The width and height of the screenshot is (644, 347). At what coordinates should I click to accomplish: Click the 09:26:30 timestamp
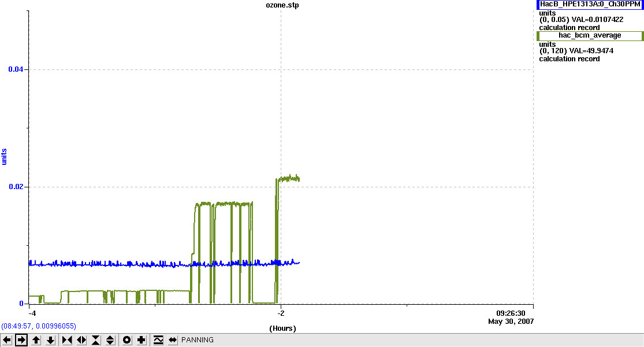(x=511, y=313)
